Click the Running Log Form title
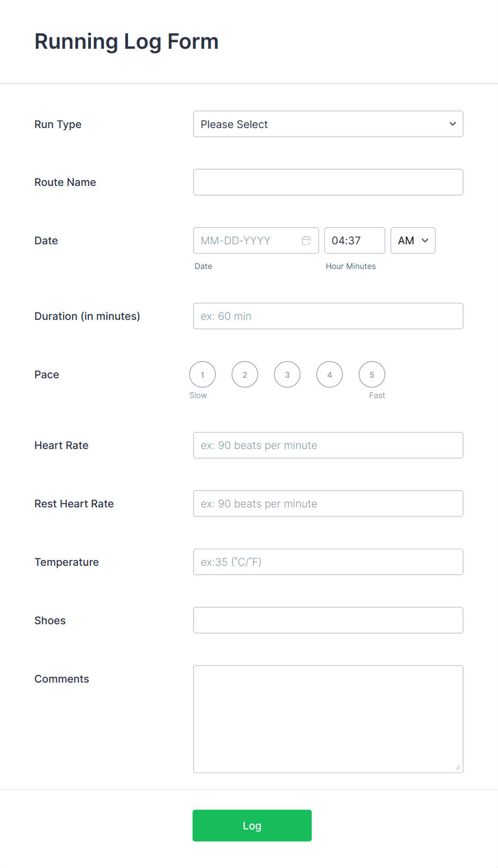 (126, 41)
